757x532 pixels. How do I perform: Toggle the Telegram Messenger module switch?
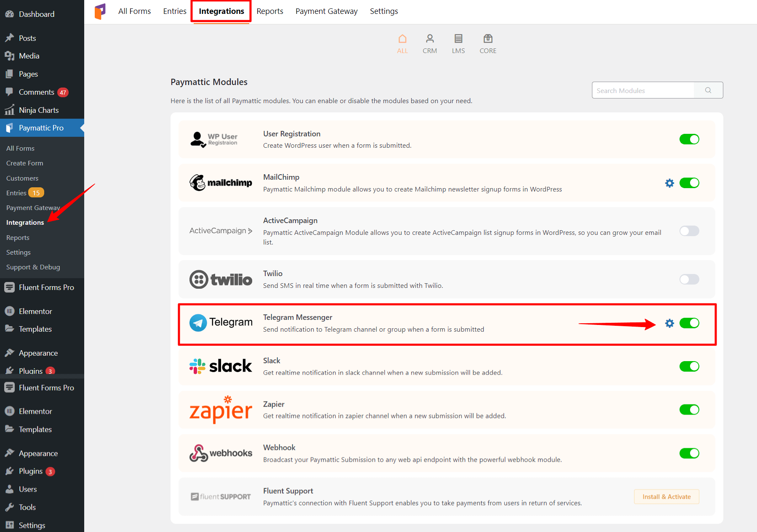pos(689,323)
